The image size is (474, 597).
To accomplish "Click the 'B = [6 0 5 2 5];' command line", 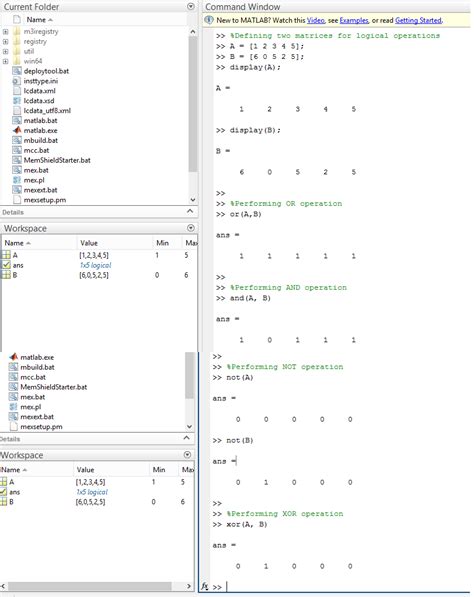I will [267, 56].
